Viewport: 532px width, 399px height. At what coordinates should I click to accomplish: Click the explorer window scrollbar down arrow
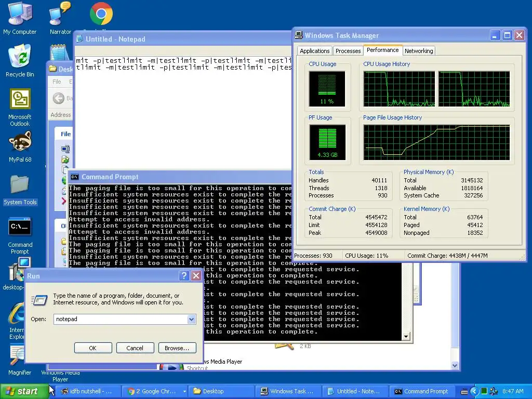455,365
